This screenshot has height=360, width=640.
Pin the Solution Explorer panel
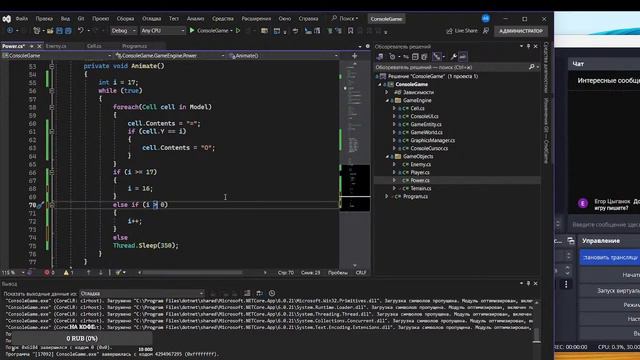click(528, 47)
